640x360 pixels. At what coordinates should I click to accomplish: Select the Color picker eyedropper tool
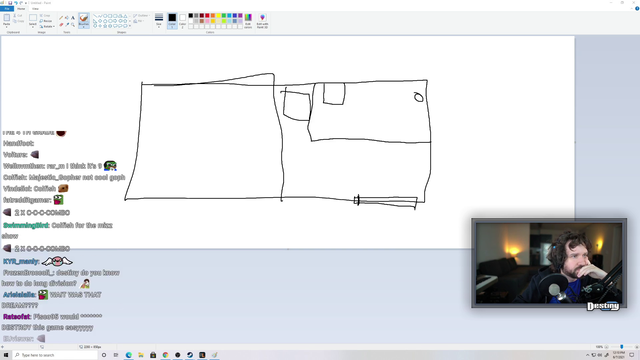(x=67, y=24)
